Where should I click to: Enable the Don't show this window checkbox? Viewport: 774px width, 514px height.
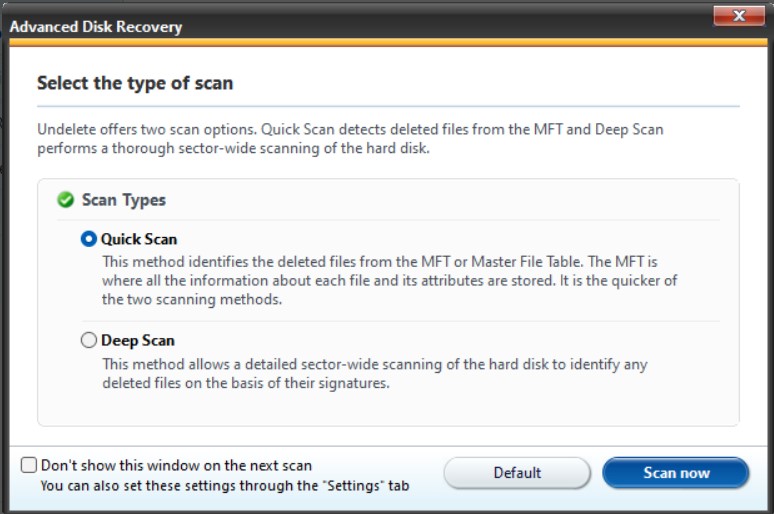pyautogui.click(x=29, y=465)
